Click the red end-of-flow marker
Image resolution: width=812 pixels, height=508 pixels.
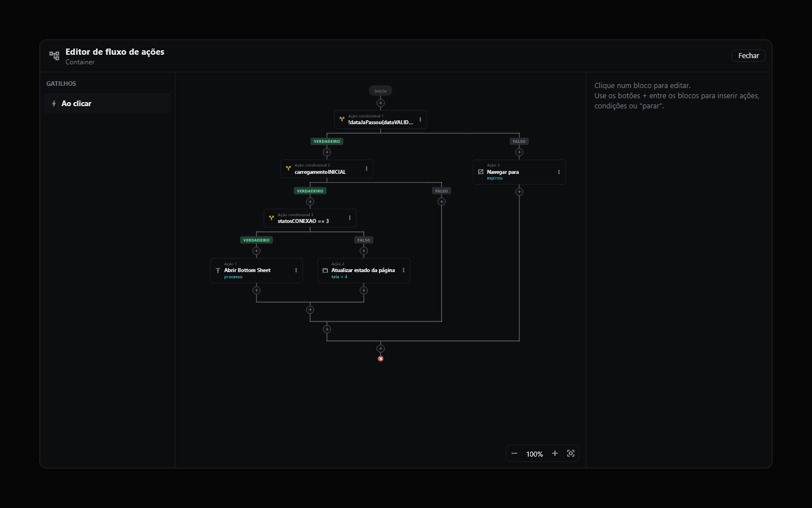pyautogui.click(x=381, y=359)
